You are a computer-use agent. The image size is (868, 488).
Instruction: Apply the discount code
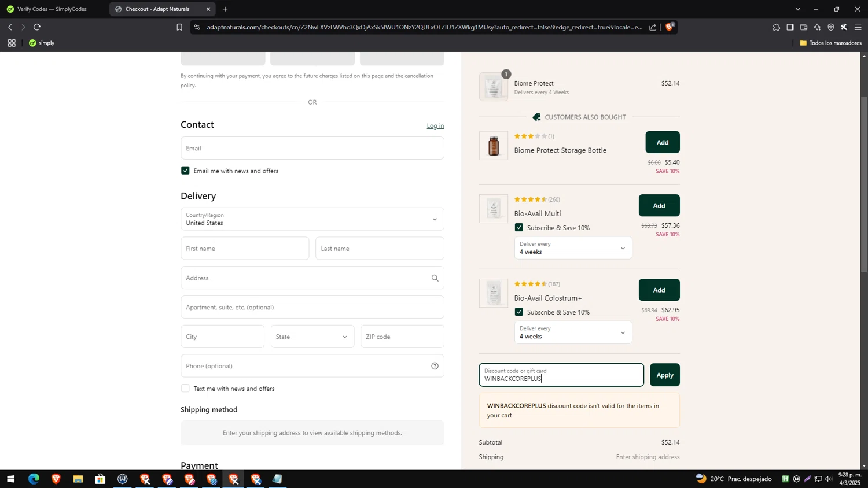665,375
